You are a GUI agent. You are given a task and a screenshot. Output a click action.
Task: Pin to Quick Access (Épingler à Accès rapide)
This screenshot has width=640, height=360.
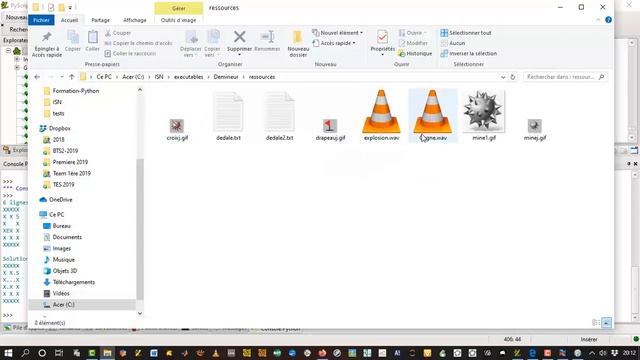pyautogui.click(x=47, y=44)
